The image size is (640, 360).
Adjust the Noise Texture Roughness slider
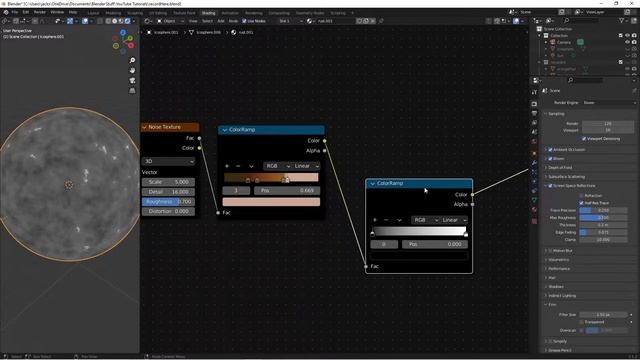pyautogui.click(x=169, y=202)
